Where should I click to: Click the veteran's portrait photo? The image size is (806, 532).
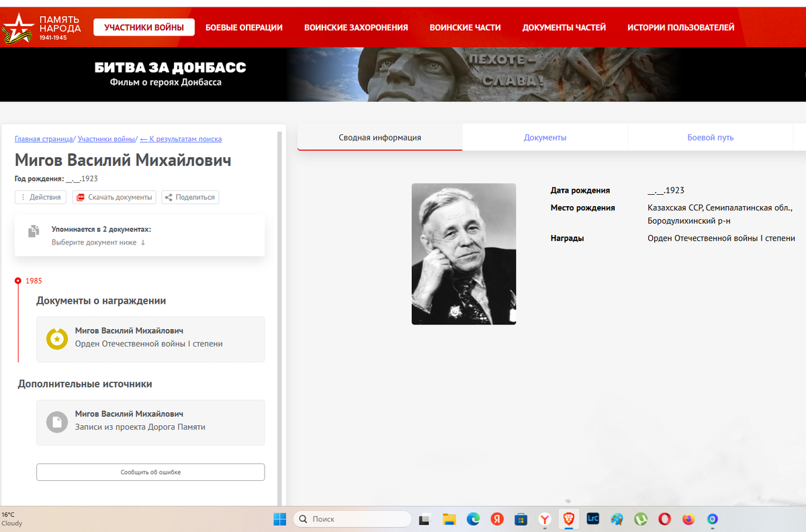click(x=463, y=254)
